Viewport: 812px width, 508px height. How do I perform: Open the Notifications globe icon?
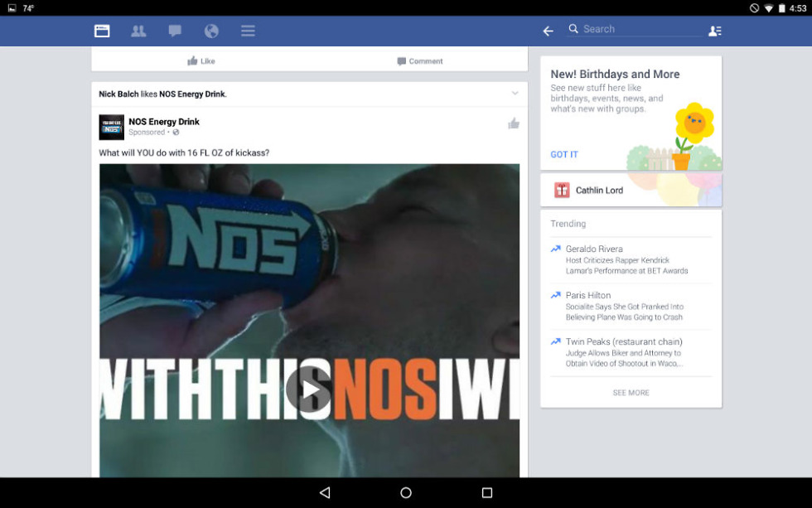click(211, 31)
